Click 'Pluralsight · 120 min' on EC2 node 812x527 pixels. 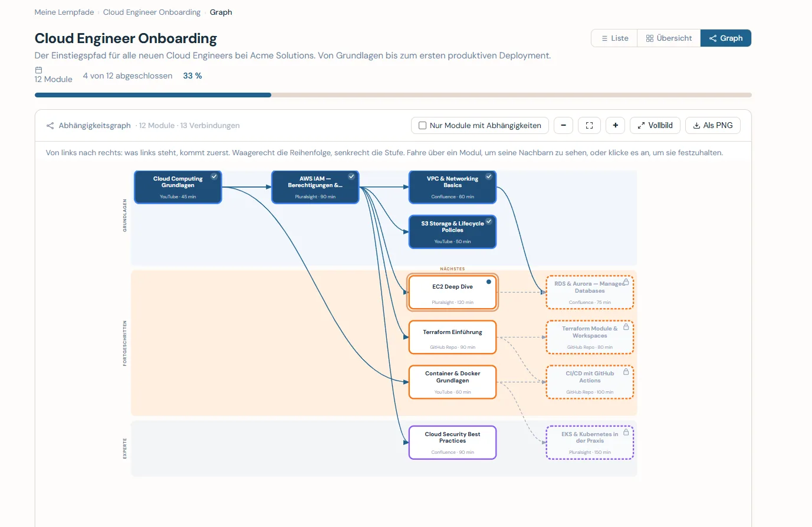pyautogui.click(x=452, y=302)
